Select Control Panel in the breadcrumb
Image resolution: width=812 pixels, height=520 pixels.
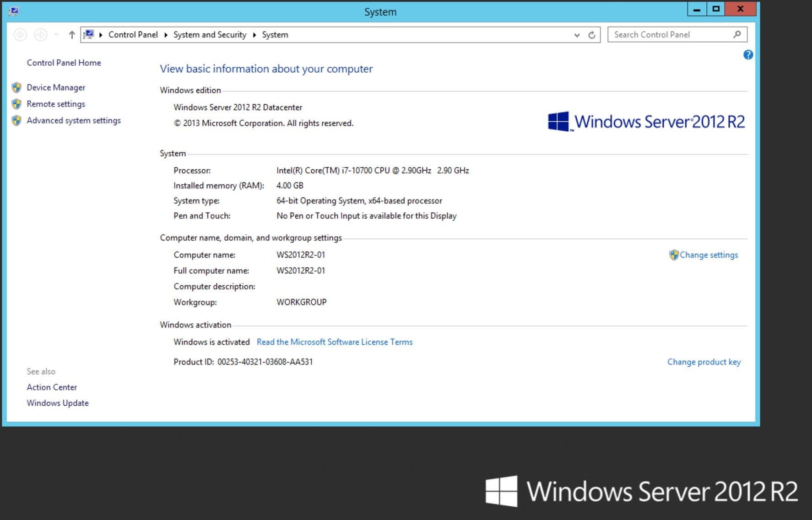click(133, 35)
